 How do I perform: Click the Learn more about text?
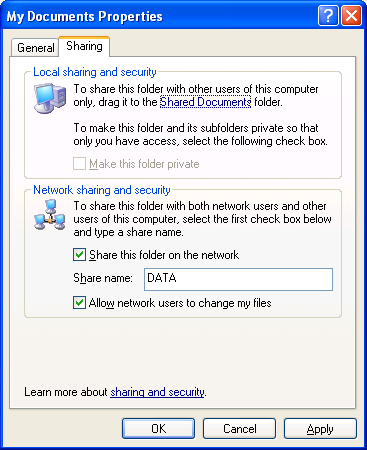[x=66, y=392]
